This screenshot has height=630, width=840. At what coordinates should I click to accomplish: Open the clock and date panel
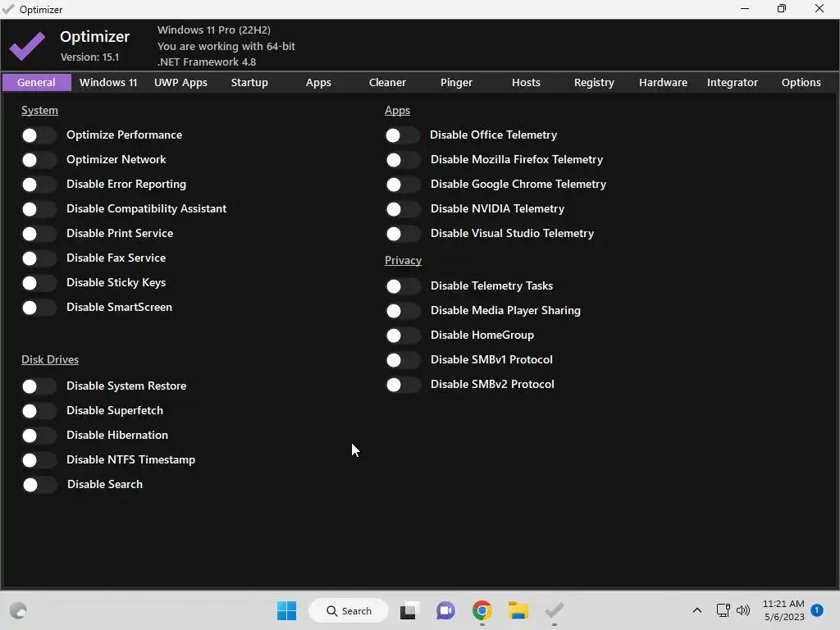(x=783, y=610)
